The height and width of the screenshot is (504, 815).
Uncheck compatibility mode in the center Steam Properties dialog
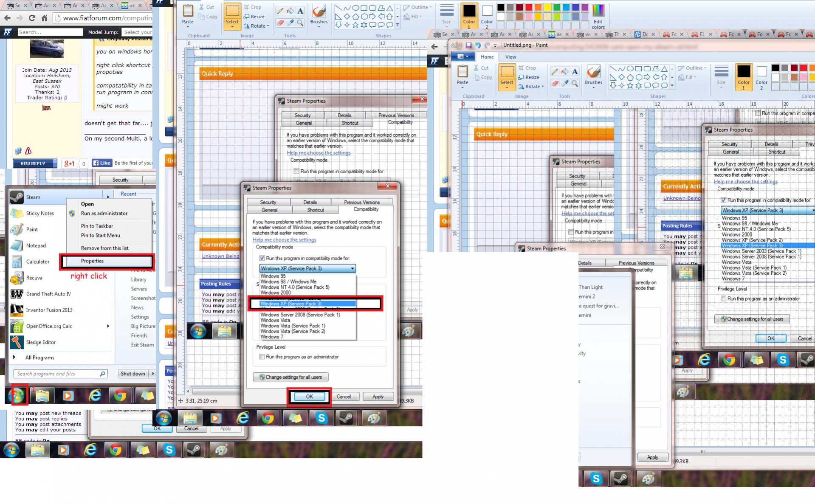click(x=262, y=258)
